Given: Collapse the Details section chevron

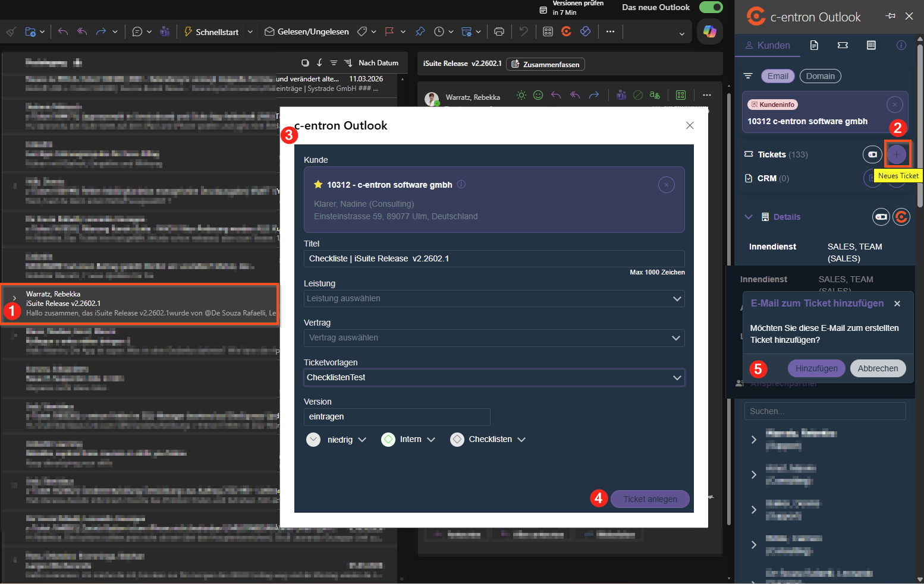Looking at the screenshot, I should coord(749,217).
